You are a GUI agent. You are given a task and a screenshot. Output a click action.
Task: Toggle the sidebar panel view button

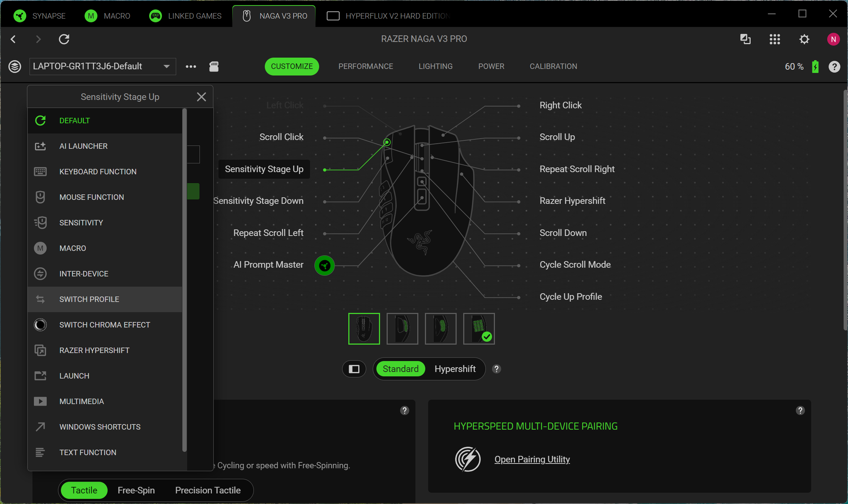(x=354, y=369)
